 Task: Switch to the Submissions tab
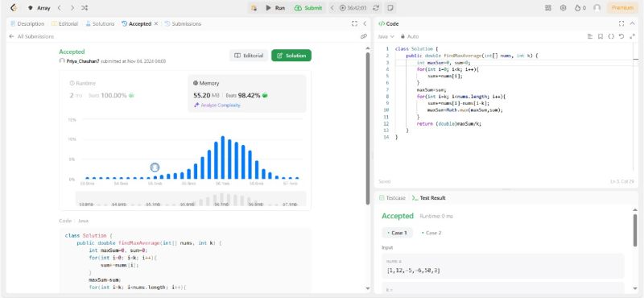pos(183,24)
